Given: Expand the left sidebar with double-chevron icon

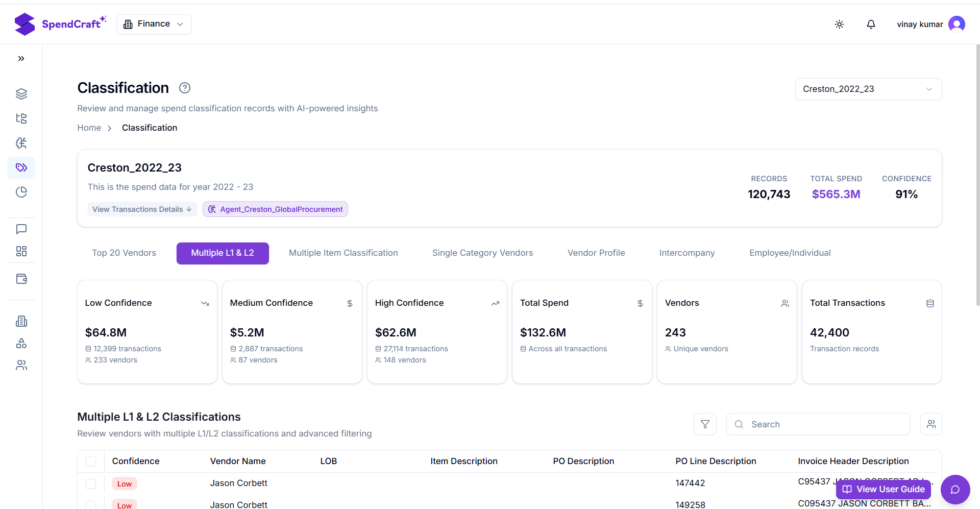Looking at the screenshot, I should (21, 59).
